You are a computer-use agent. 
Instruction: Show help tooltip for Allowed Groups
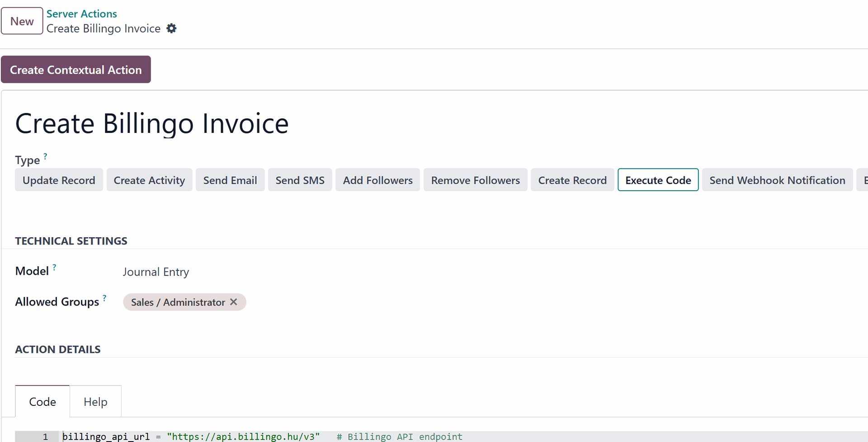point(104,298)
